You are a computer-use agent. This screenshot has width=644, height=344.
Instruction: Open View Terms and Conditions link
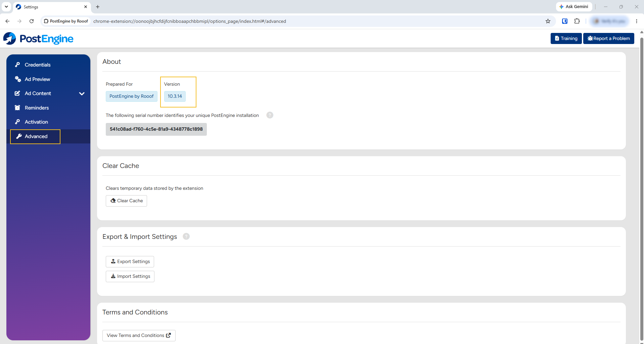139,336
